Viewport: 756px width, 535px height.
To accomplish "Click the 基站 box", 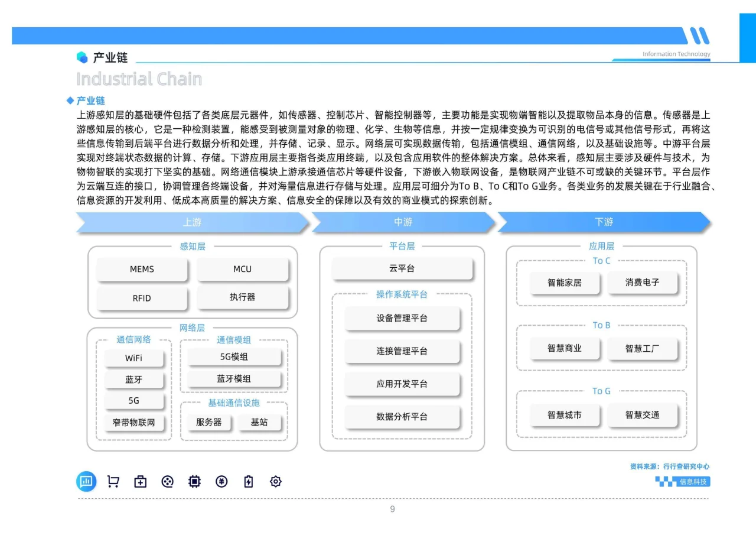I will pos(259,423).
